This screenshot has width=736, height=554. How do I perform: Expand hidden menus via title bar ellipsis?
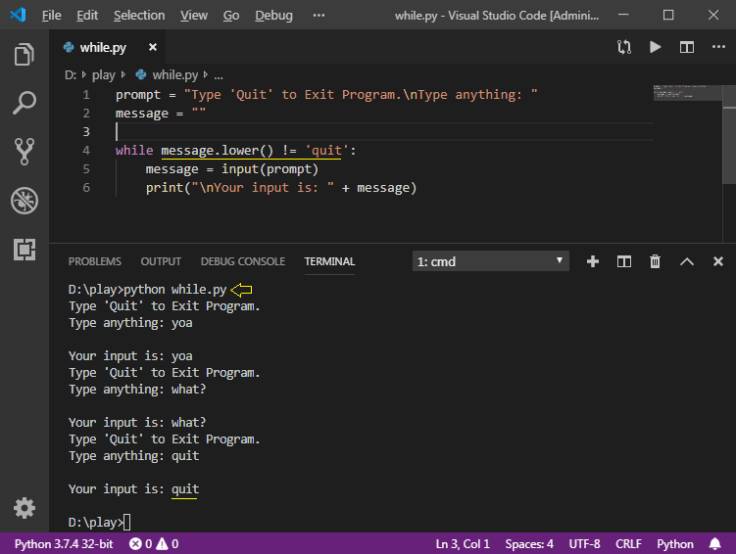click(x=319, y=15)
